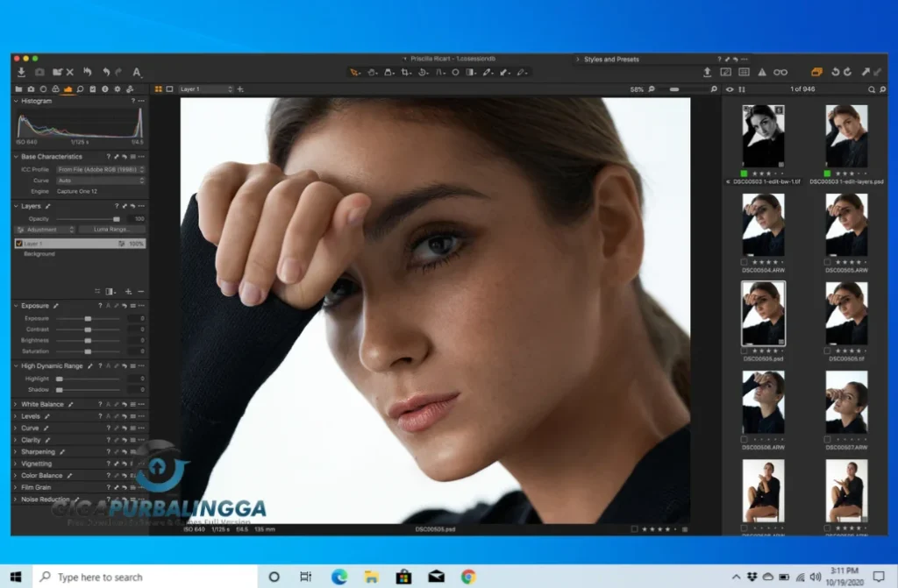
Task: Collapse the Histogram panel
Action: (x=16, y=101)
